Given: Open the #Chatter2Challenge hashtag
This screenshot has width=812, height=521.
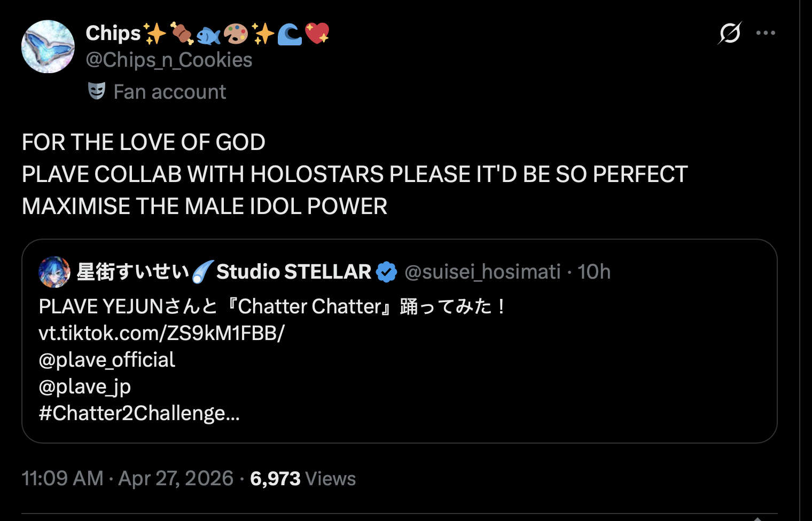Looking at the screenshot, I should click(139, 413).
